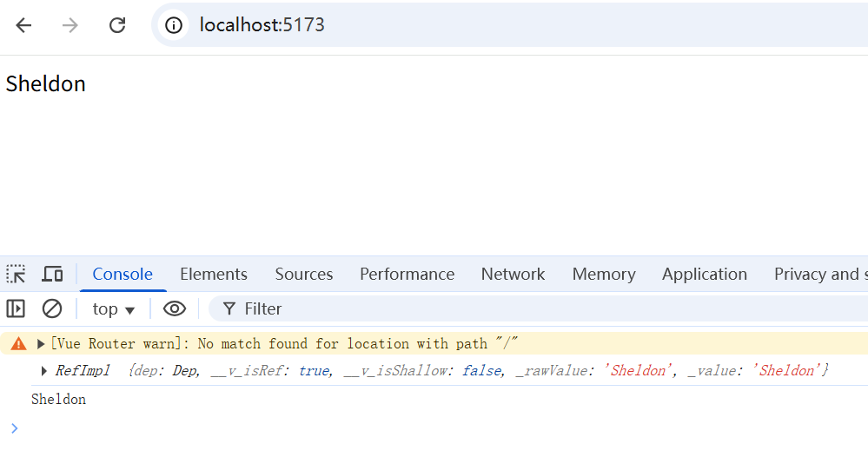This screenshot has height=464, width=868.
Task: Reload the localhost page
Action: tap(117, 25)
